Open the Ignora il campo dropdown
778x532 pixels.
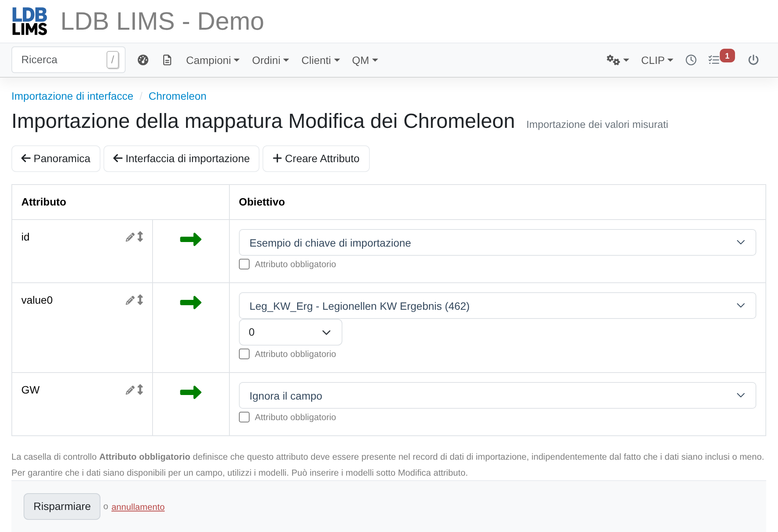[497, 395]
